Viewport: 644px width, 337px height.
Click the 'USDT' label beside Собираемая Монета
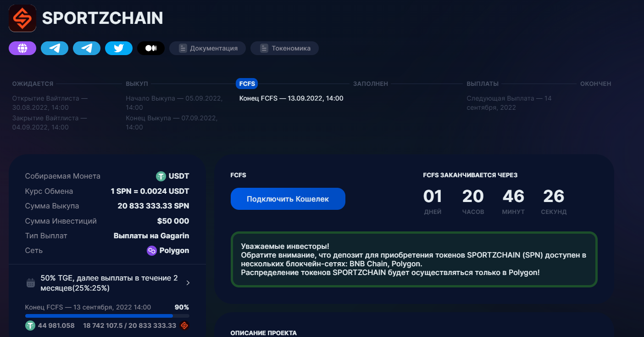pos(179,176)
